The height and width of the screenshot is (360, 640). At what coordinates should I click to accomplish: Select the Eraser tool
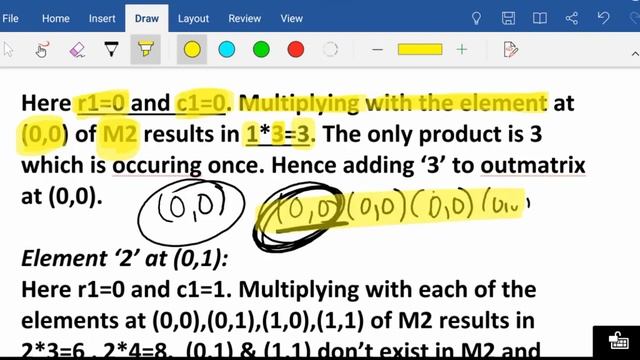click(77, 49)
